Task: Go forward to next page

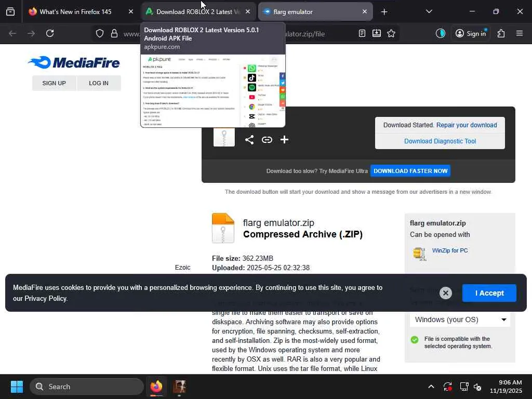Action: pos(31,33)
